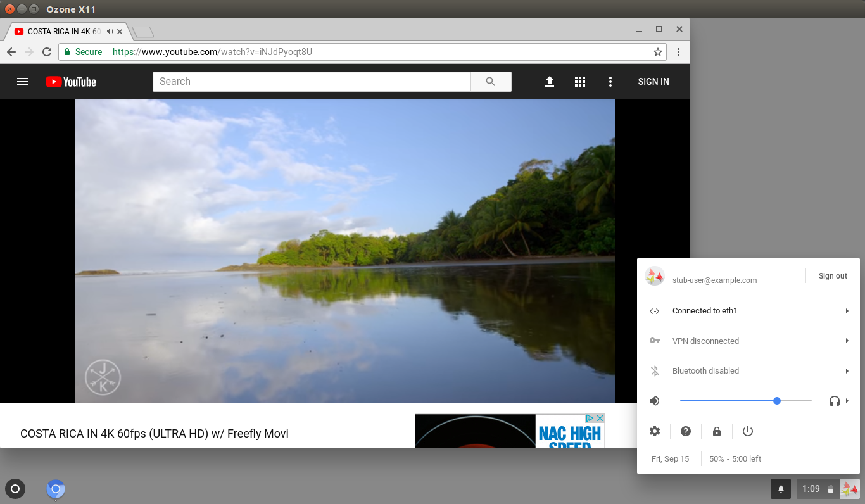Go back using the browser back arrow
865x504 pixels.
[11, 52]
